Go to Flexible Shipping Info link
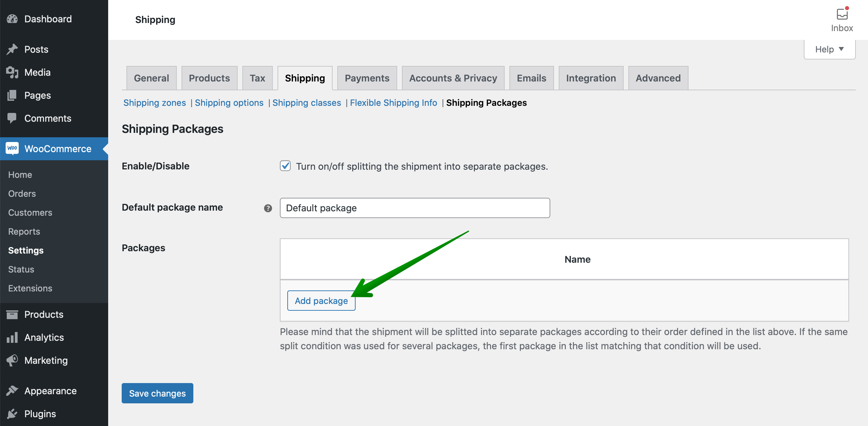The image size is (868, 426). pyautogui.click(x=393, y=103)
